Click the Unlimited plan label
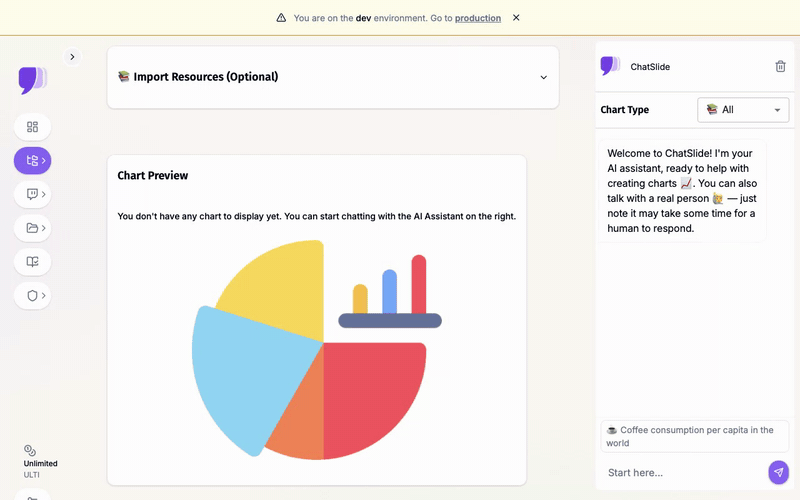 coord(40,463)
